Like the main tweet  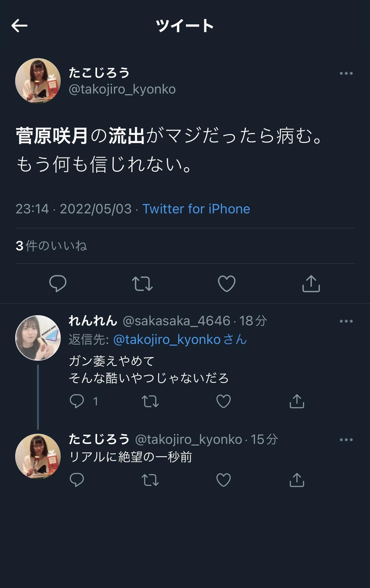tap(227, 283)
